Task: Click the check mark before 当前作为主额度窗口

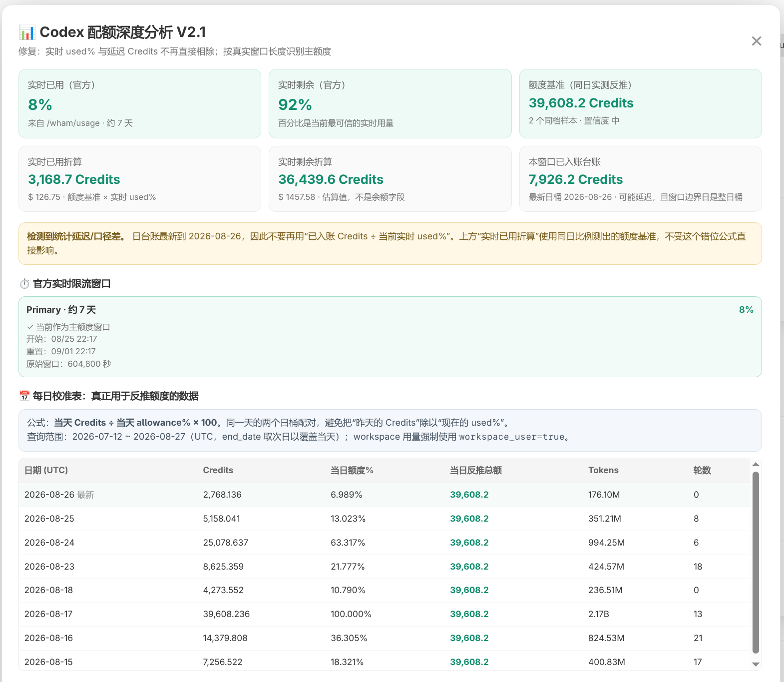Action: click(30, 327)
